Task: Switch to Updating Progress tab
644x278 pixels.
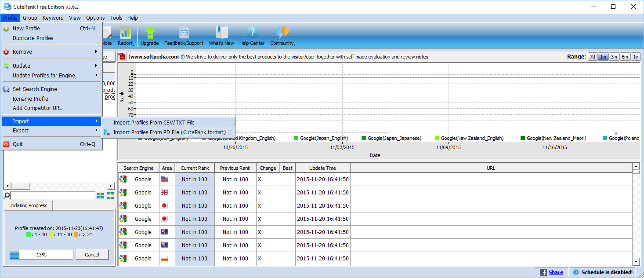Action: (28, 205)
